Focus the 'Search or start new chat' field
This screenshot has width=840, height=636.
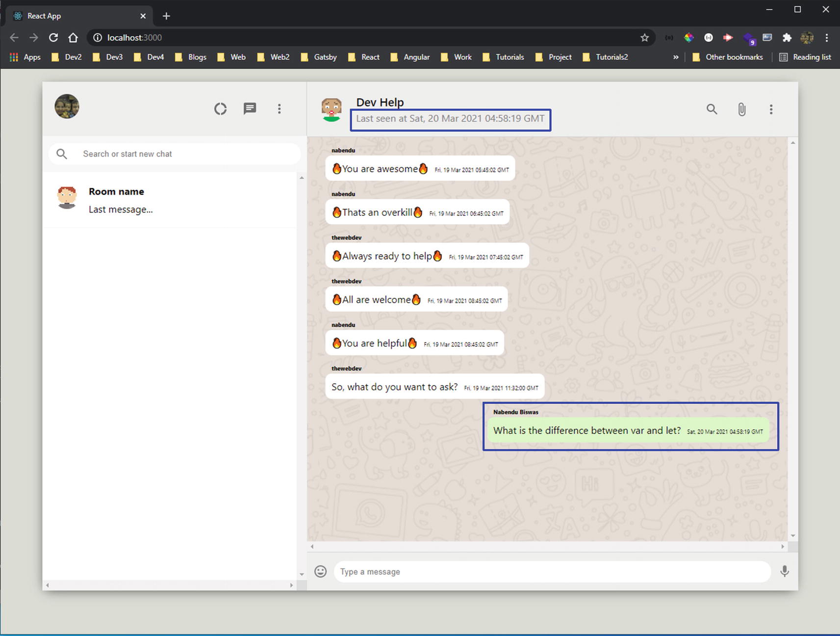[186, 154]
